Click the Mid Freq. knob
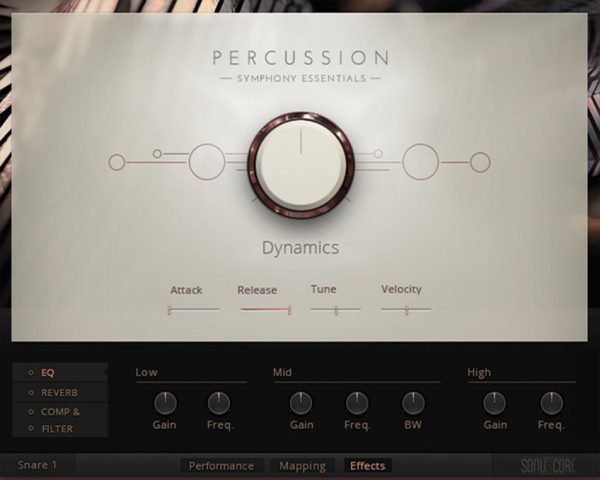Viewport: 600px width, 480px height. [x=357, y=403]
